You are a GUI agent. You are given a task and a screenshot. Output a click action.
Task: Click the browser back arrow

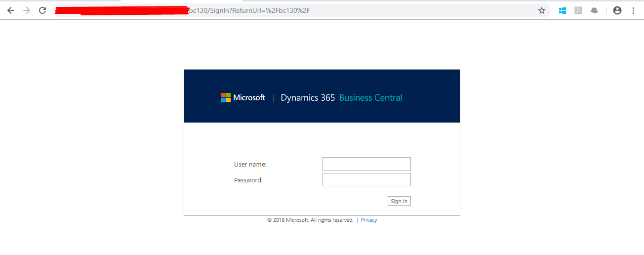pos(11,10)
